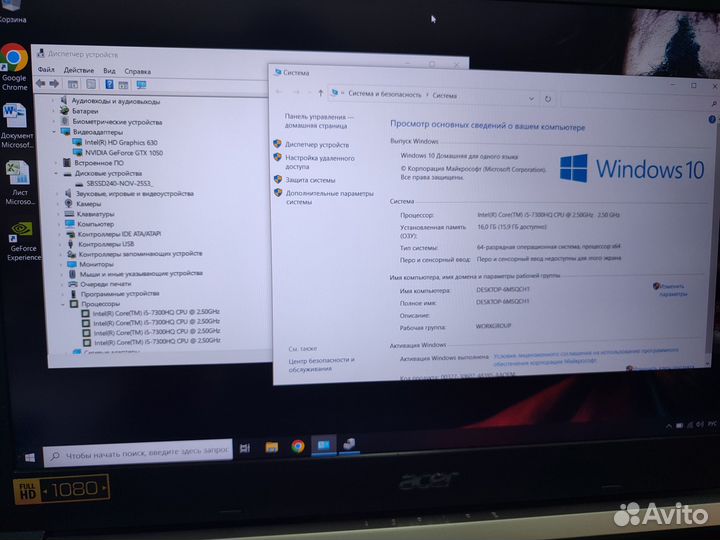Open the Лист Microsoft Excel desktop icon
The width and height of the screenshot is (720, 540).
[19, 182]
